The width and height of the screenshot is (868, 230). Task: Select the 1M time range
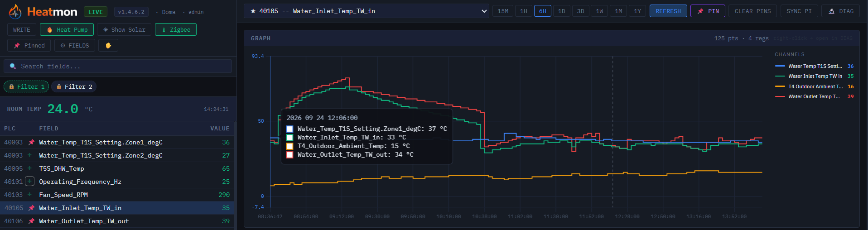click(618, 11)
